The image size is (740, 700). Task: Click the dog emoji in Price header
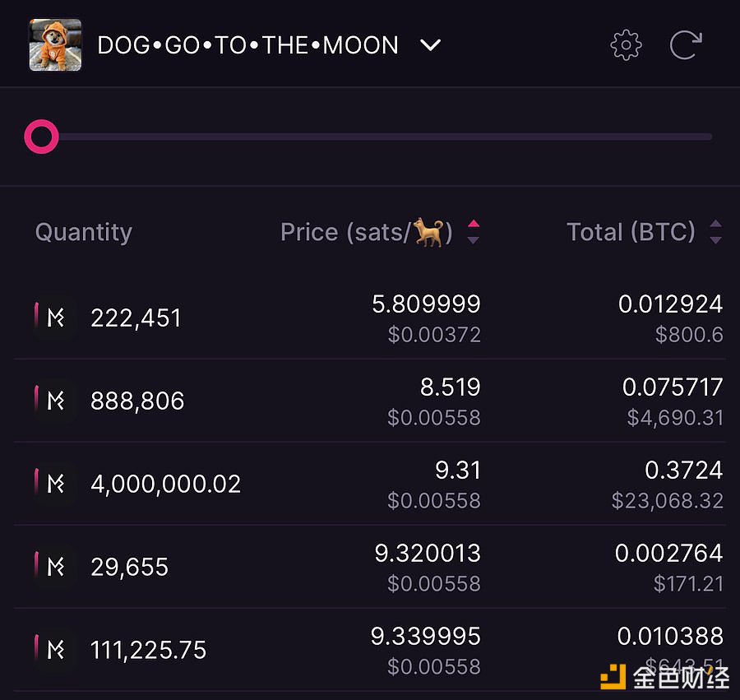tap(428, 232)
